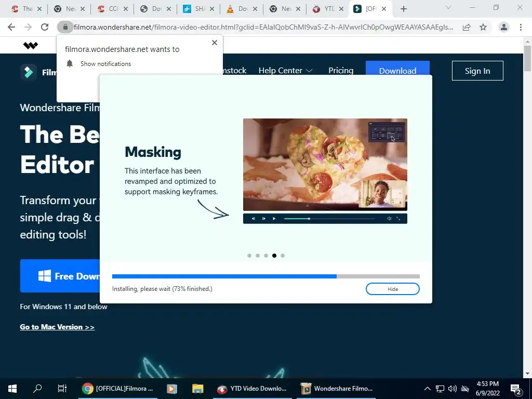Select the fourth carousel dot indicator
The width and height of the screenshot is (532, 399).
pos(274,256)
